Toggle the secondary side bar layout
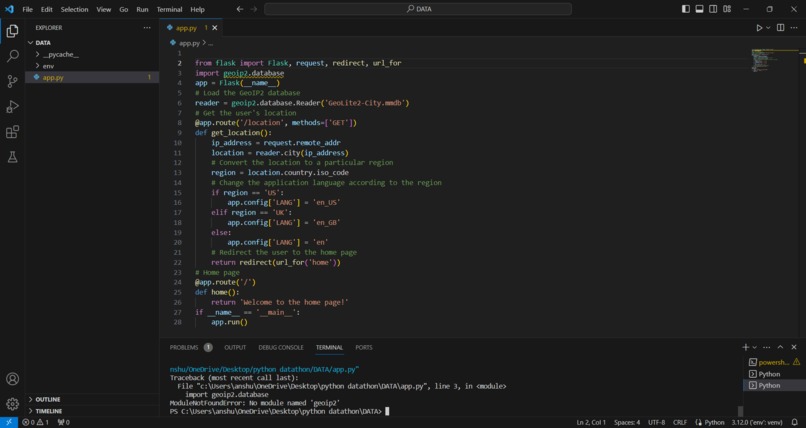The image size is (806, 428). pos(713,9)
